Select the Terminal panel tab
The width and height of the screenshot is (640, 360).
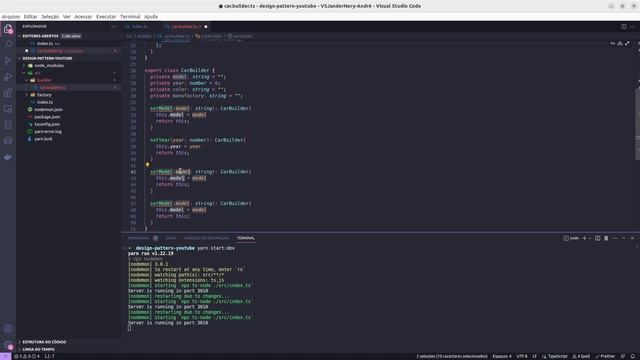[246, 238]
